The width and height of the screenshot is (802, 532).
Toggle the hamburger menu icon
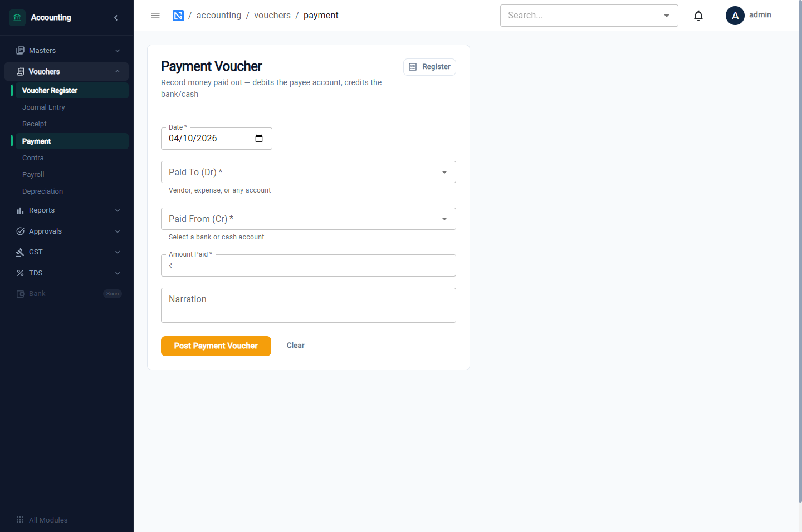pyautogui.click(x=155, y=16)
